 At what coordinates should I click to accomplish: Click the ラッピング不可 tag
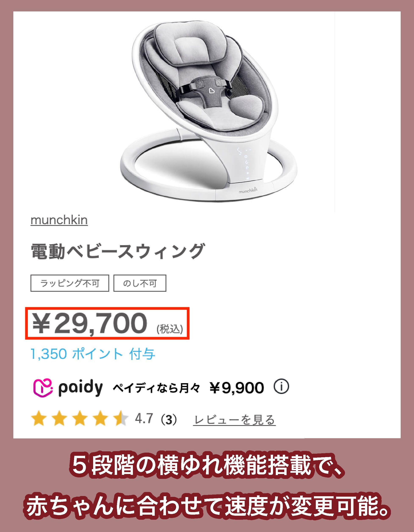(70, 283)
